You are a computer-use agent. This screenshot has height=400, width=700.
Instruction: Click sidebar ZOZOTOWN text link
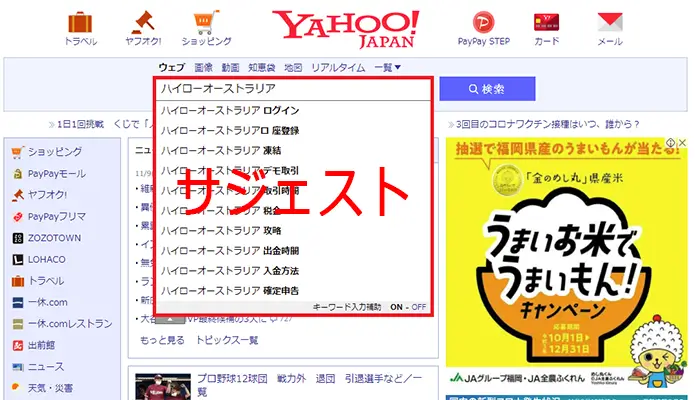pos(54,238)
